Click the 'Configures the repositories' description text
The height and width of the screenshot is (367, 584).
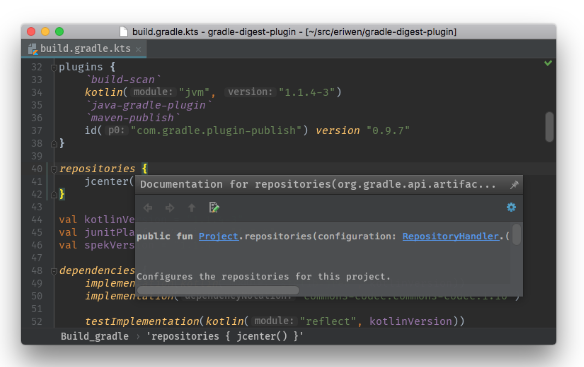[x=263, y=277]
